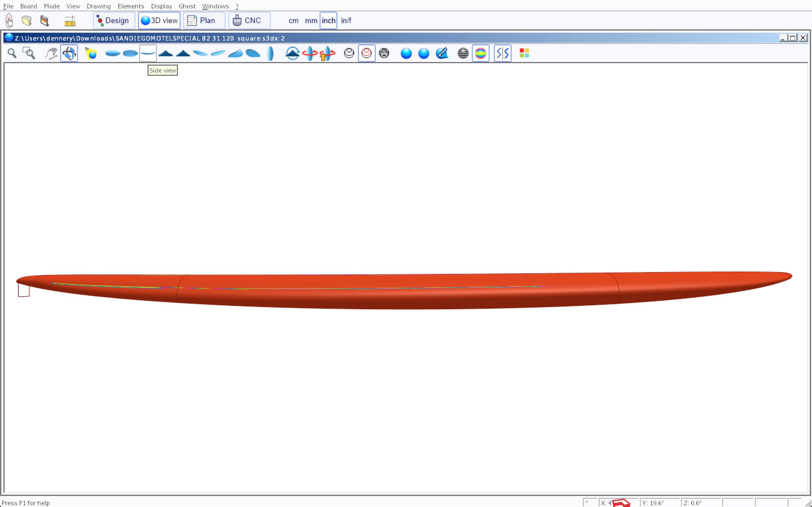The height and width of the screenshot is (507, 812).
Task: Open the multicolor squares color settings icon
Action: tap(524, 53)
